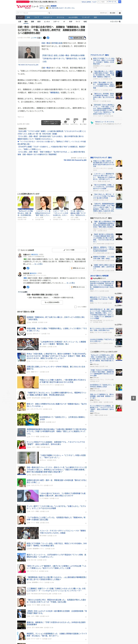Share 多田文明 comment on Facebook
Screen dimensions: 138x644
pos(28,287)
